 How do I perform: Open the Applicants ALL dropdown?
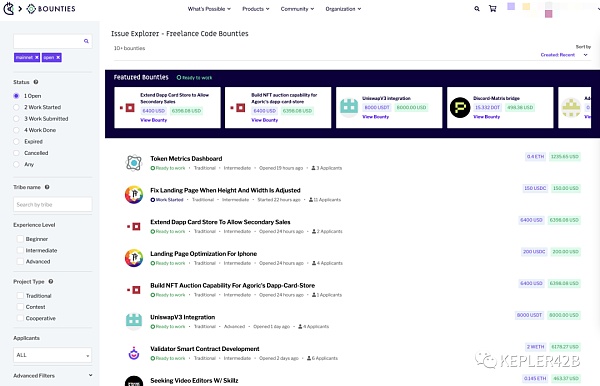(x=52, y=355)
